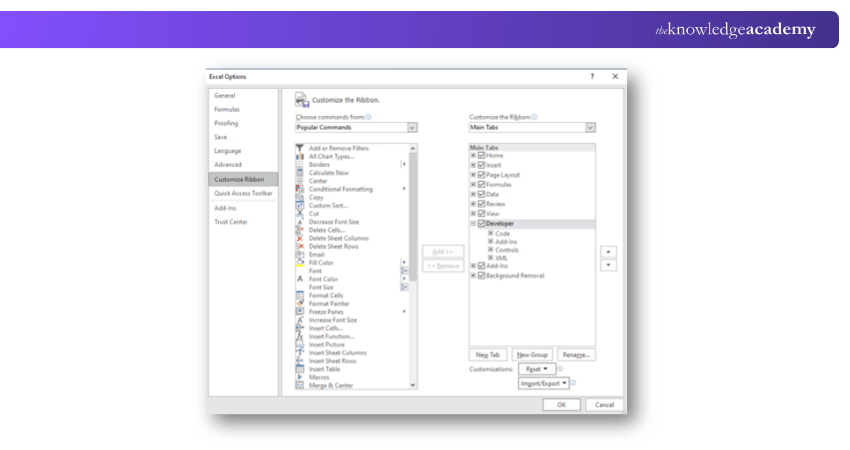The width and height of the screenshot is (850, 450).
Task: Expand the XML group node
Action: click(x=491, y=258)
